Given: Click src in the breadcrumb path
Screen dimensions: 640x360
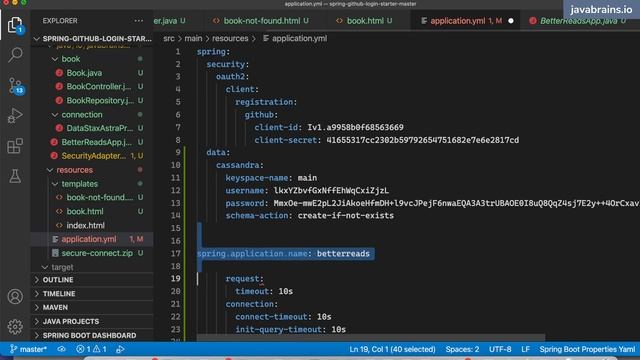Looking at the screenshot, I should point(169,38).
